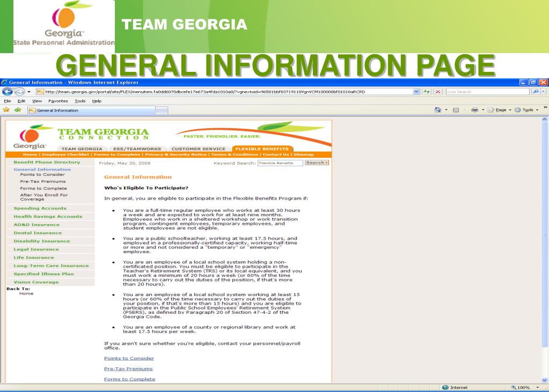Image resolution: width=549 pixels, height=392 pixels.
Task: Open the Help menu
Action: click(97, 101)
